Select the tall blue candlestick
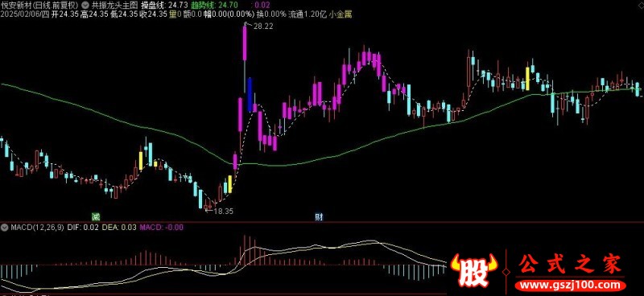644x296 pixels. [x=250, y=95]
